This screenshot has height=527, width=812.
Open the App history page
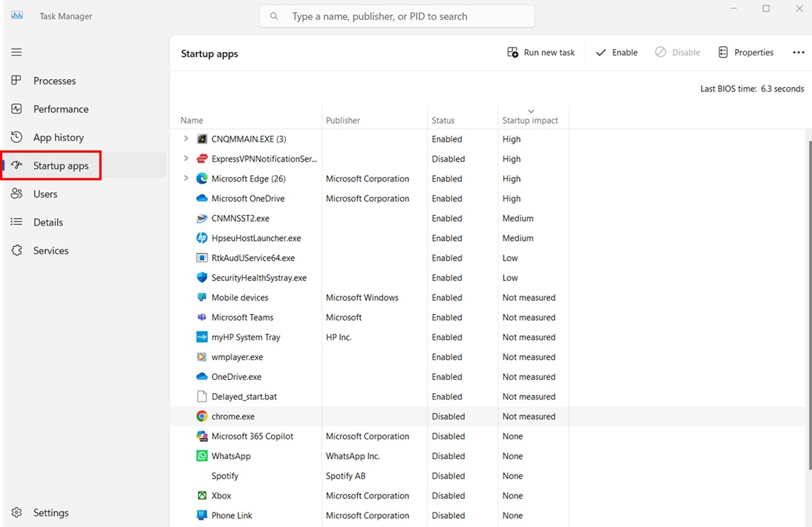(59, 138)
